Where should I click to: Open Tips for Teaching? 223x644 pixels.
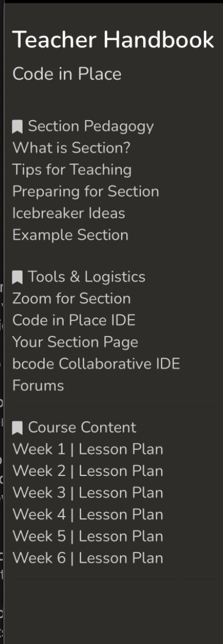pos(72,169)
